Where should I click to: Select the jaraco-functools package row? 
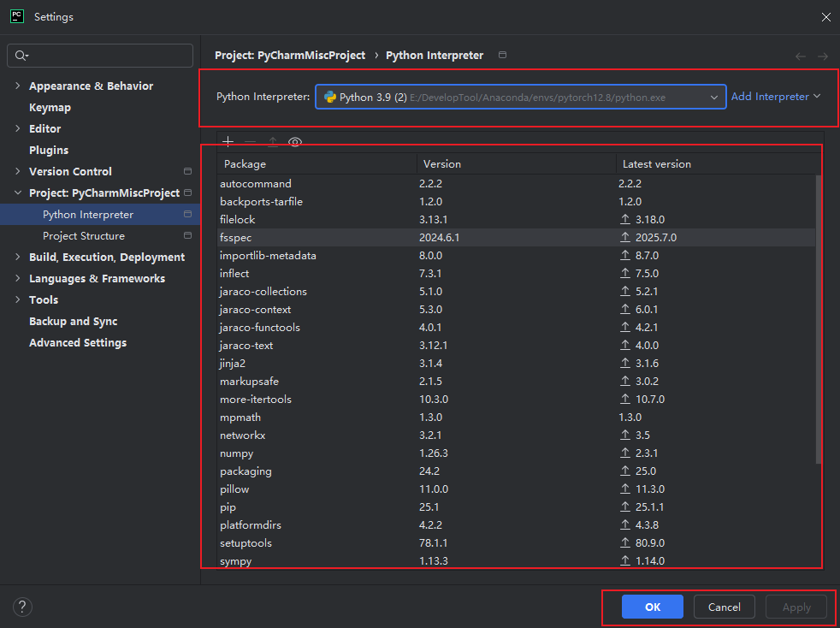point(517,328)
